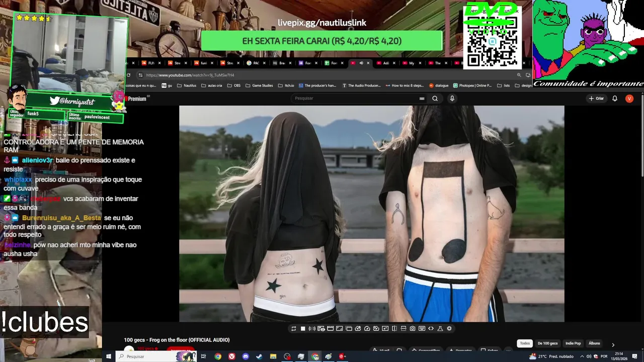Viewport: 644px width, 362px height.
Task: Open the aulas cria bookmarks folder
Action: (x=211, y=85)
